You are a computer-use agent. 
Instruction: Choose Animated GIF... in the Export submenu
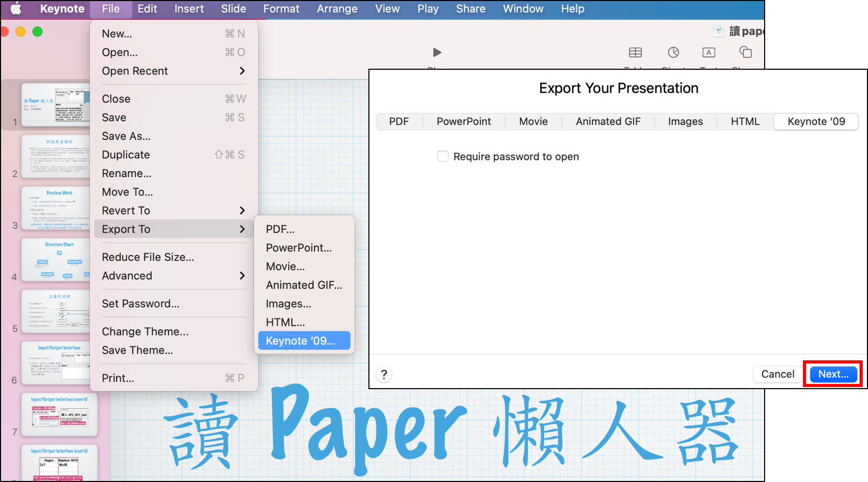tap(304, 285)
